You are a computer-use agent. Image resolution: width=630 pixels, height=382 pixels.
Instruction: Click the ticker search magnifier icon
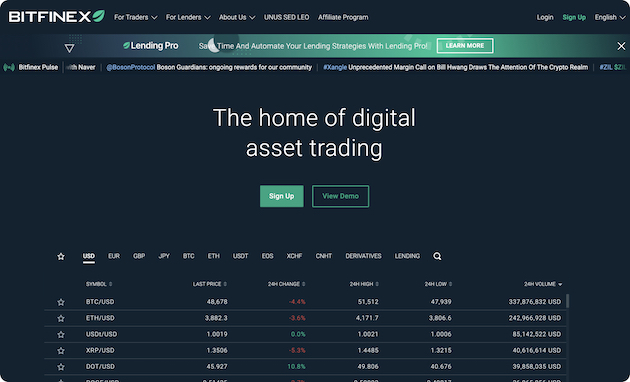pyautogui.click(x=437, y=256)
